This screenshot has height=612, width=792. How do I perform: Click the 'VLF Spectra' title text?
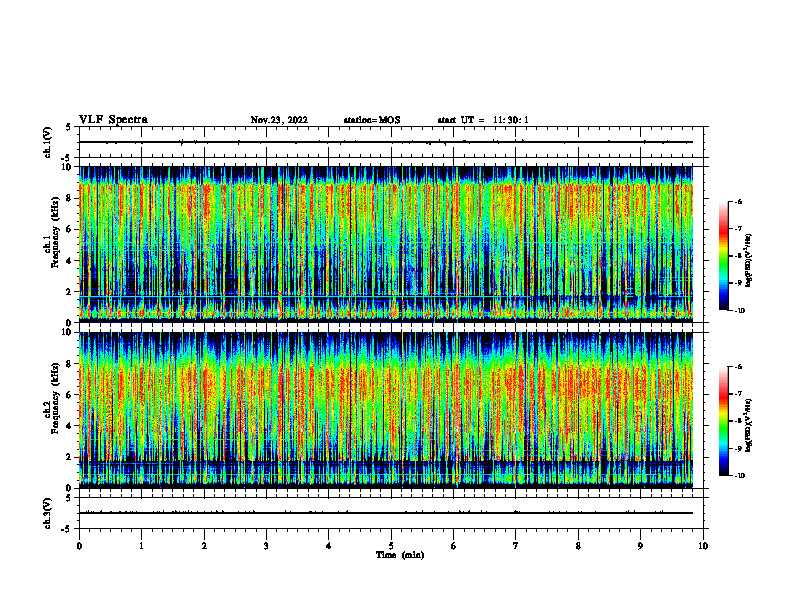pos(113,120)
